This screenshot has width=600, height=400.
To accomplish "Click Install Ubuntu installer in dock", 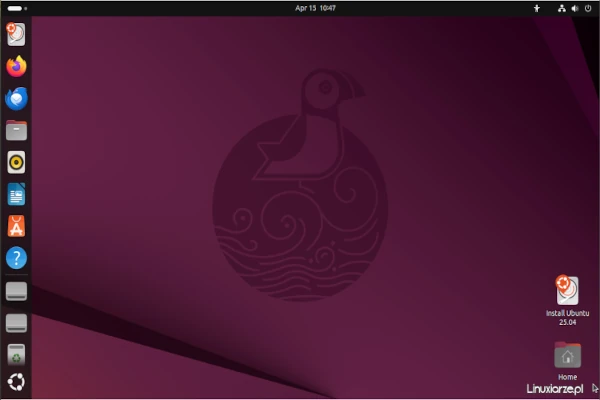I will click(16, 34).
